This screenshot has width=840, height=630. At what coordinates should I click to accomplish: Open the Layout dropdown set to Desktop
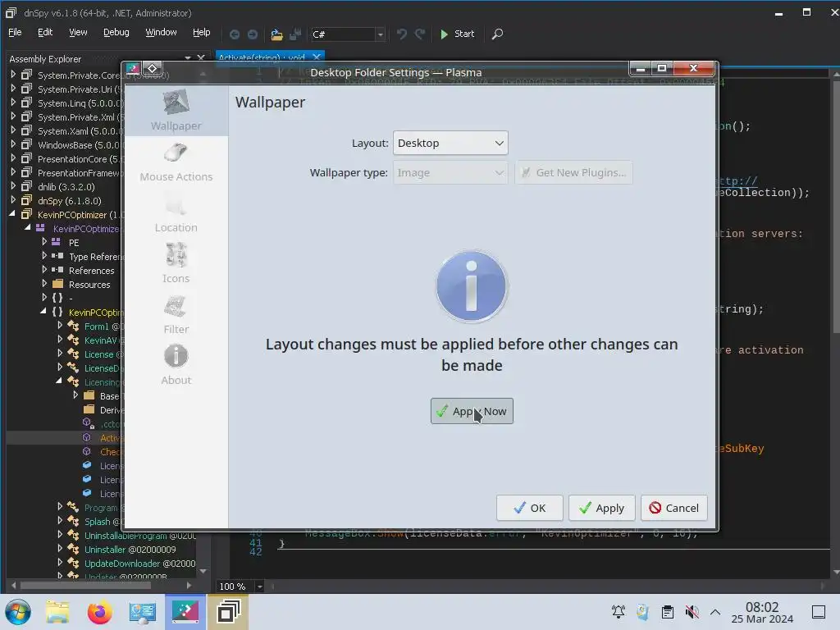click(x=450, y=143)
